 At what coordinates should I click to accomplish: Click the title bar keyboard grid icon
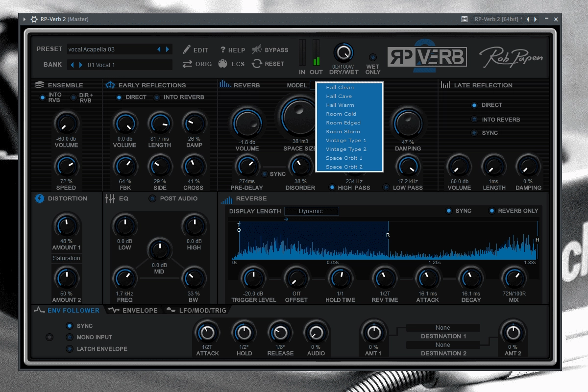tap(465, 19)
